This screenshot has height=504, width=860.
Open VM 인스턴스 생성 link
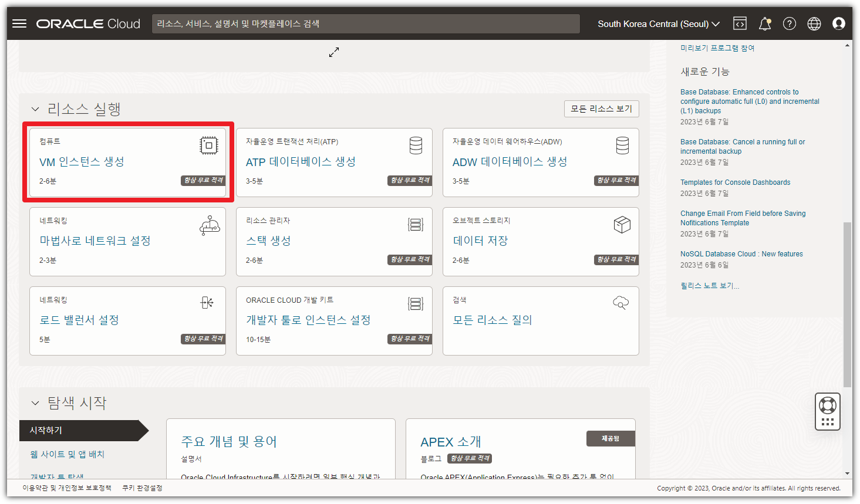[x=82, y=161]
